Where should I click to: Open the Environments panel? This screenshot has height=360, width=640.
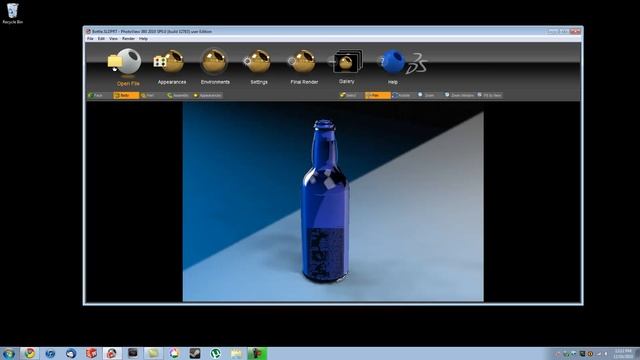point(214,61)
